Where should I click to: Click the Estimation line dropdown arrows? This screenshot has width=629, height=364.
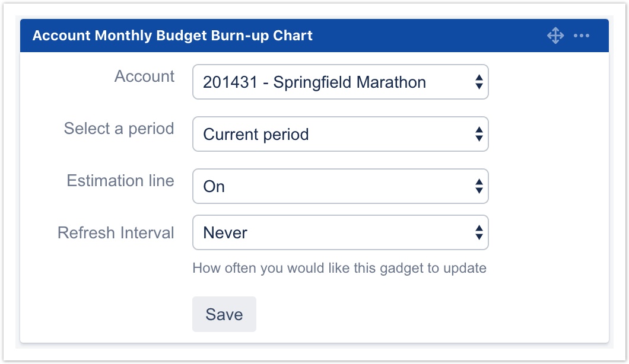pos(478,187)
